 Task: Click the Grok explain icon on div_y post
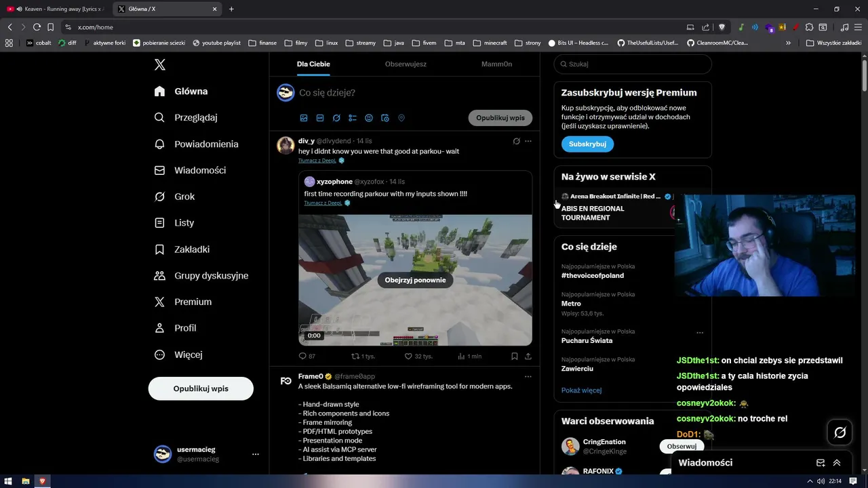click(x=516, y=141)
